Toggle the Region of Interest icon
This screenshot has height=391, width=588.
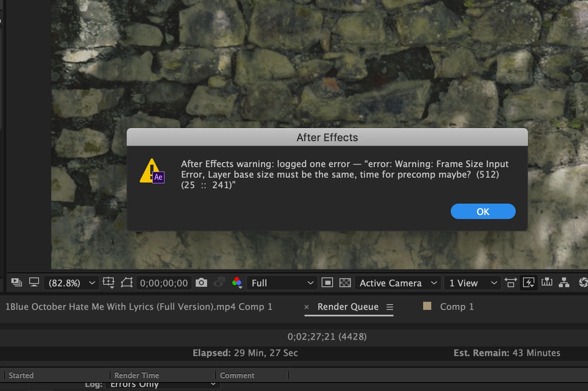click(327, 282)
